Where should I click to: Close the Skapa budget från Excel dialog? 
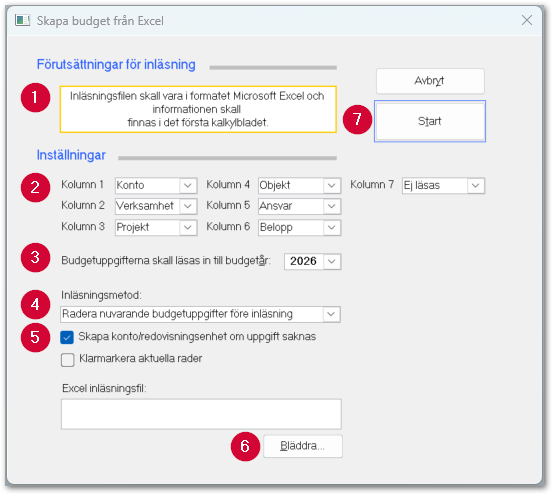(527, 20)
